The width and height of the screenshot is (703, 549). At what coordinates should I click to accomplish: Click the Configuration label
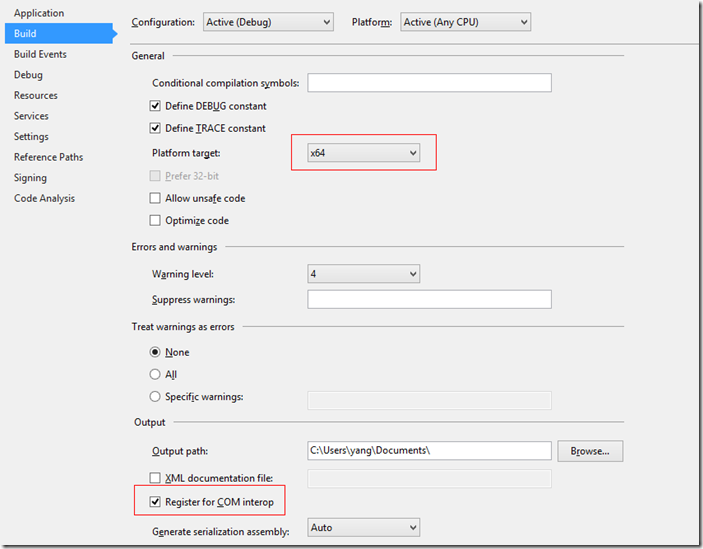[x=163, y=22]
